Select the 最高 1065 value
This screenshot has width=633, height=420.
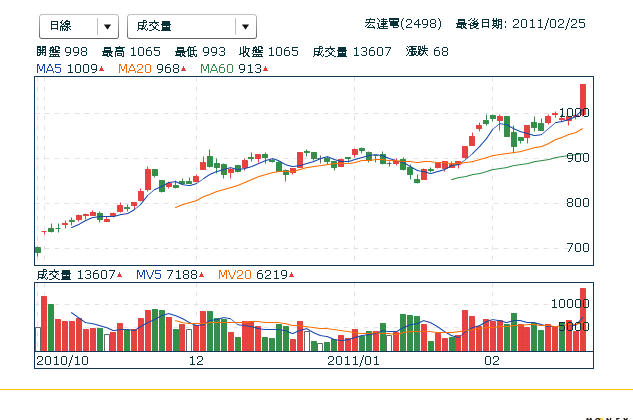click(131, 52)
